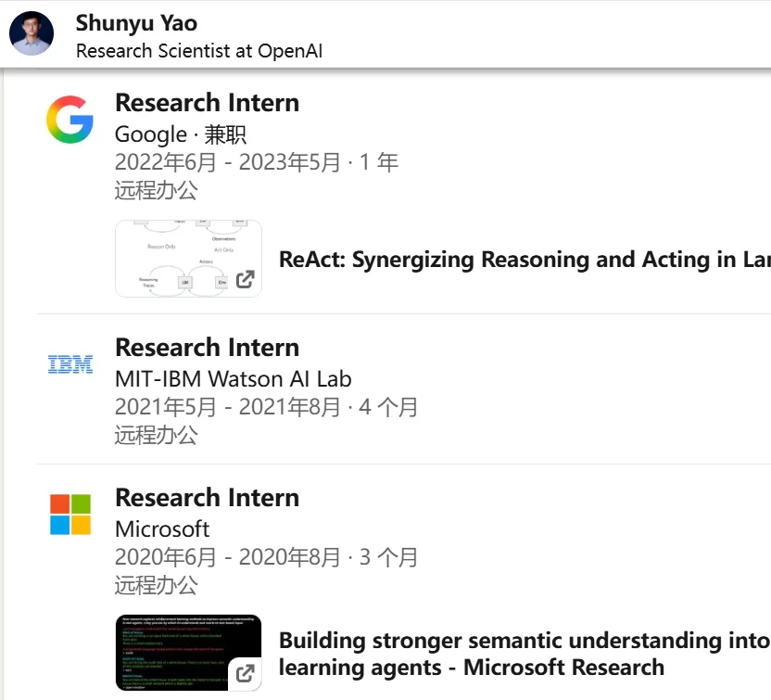The image size is (771, 700).
Task: Open the ReAct: Synergizing Reasoning and Acting link
Action: (525, 260)
